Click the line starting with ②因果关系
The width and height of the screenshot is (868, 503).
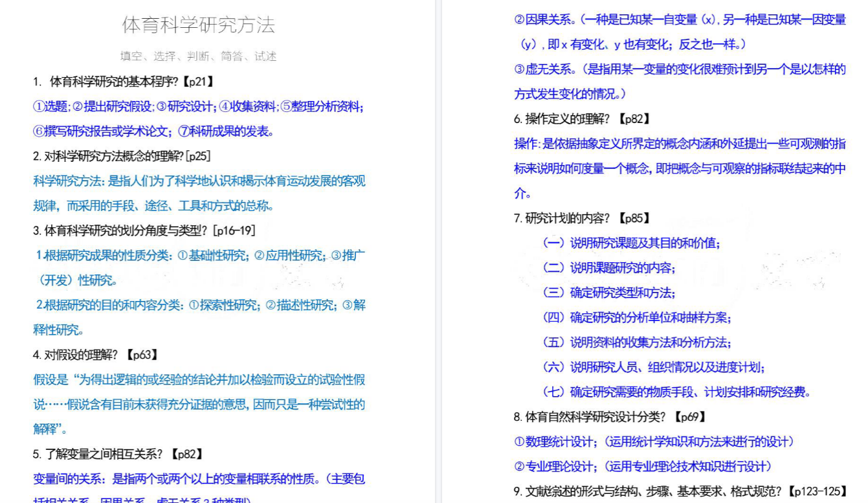point(680,20)
